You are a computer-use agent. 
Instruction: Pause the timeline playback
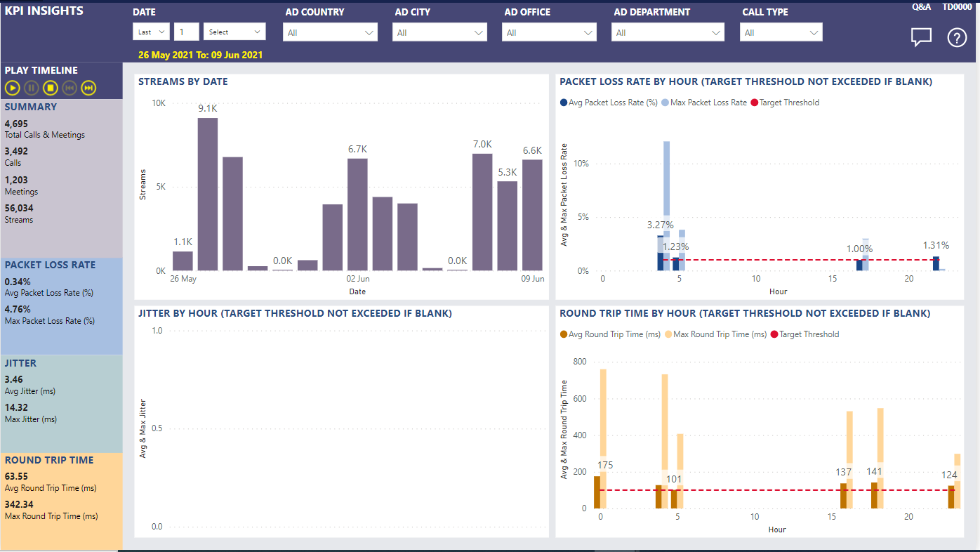[32, 88]
